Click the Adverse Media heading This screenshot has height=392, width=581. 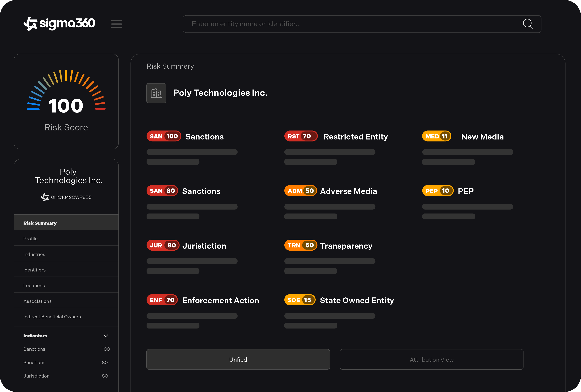click(x=348, y=191)
